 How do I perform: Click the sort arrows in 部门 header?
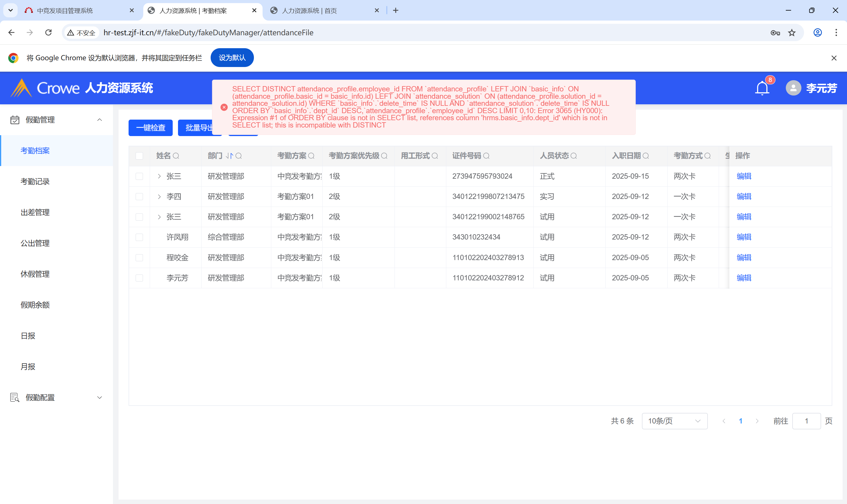tap(229, 156)
